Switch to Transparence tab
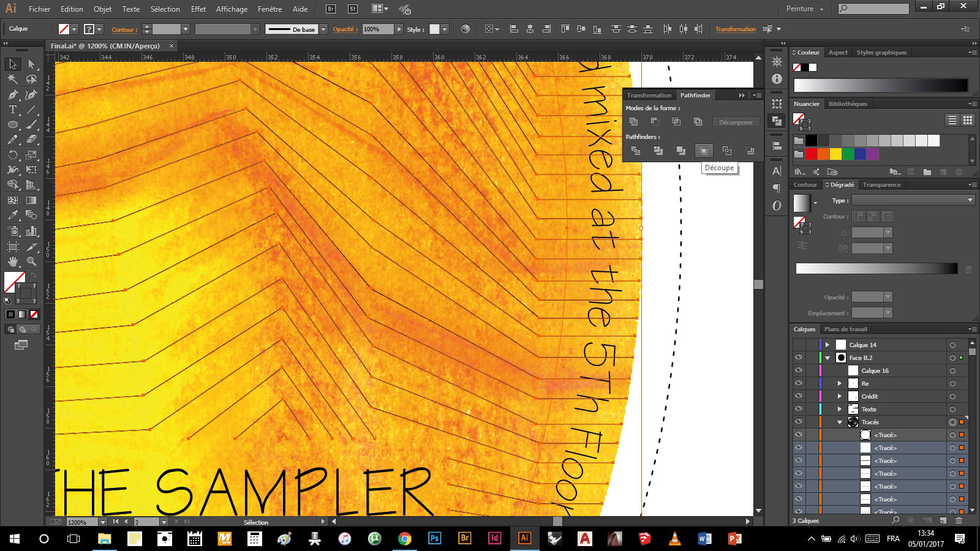 tap(881, 184)
